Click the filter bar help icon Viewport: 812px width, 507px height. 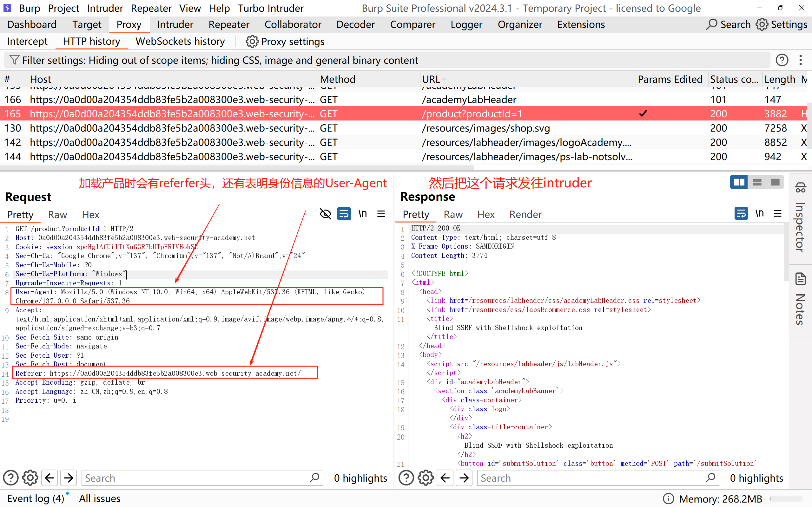point(782,60)
